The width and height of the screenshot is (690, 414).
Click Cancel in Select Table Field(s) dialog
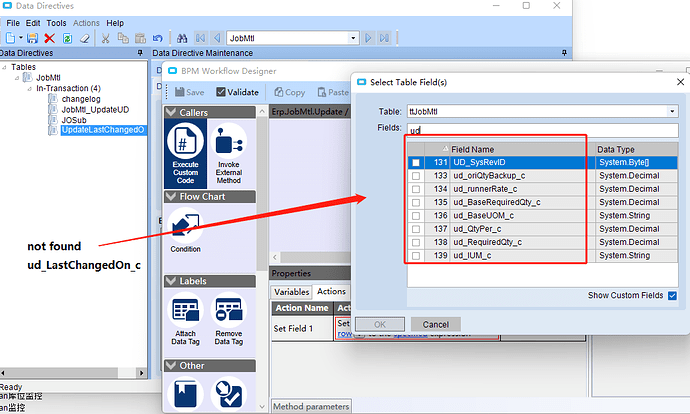[x=436, y=324]
